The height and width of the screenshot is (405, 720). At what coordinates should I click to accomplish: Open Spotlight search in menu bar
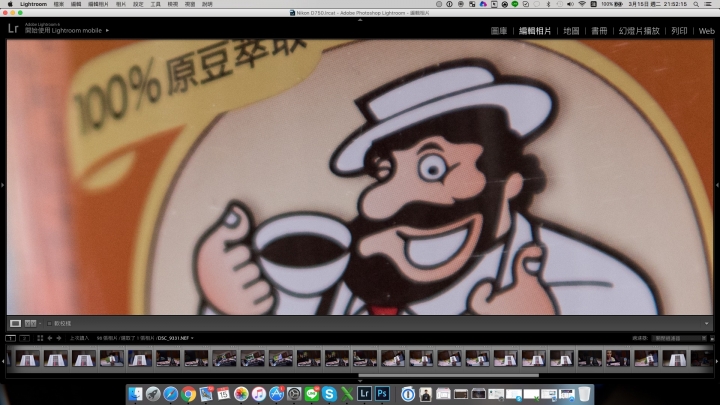[x=697, y=4]
